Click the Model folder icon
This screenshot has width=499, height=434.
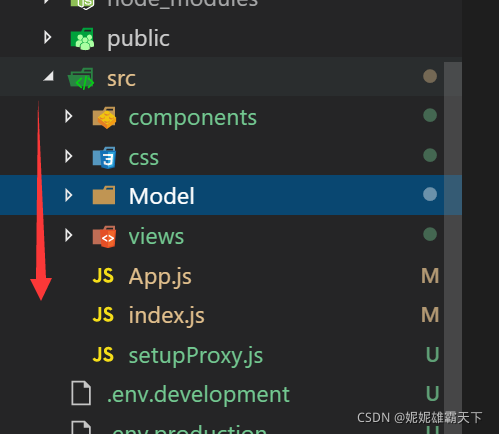(104, 195)
